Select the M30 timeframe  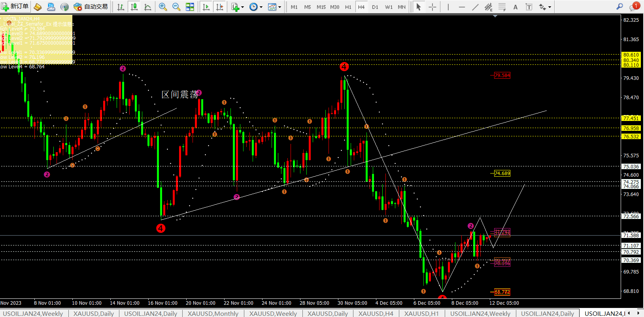(334, 7)
